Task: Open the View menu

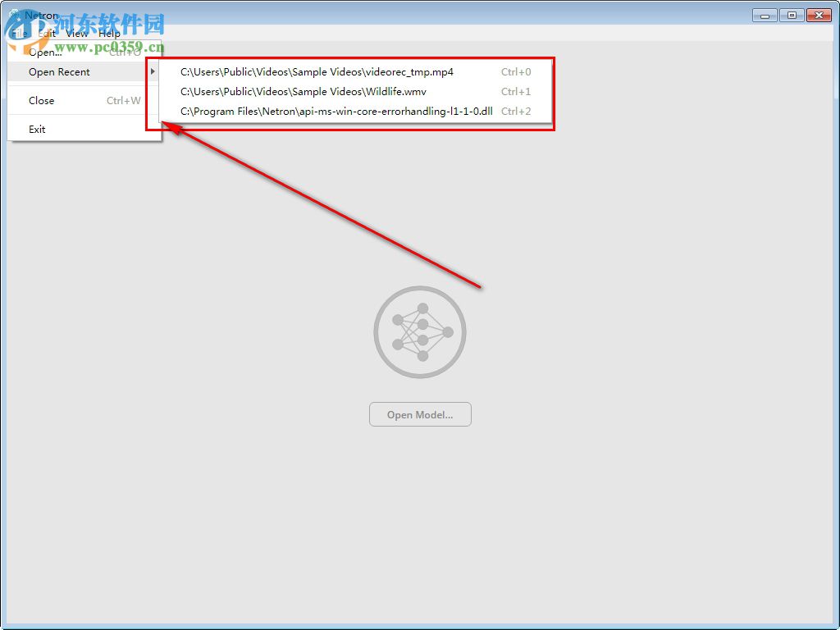Action: (76, 33)
